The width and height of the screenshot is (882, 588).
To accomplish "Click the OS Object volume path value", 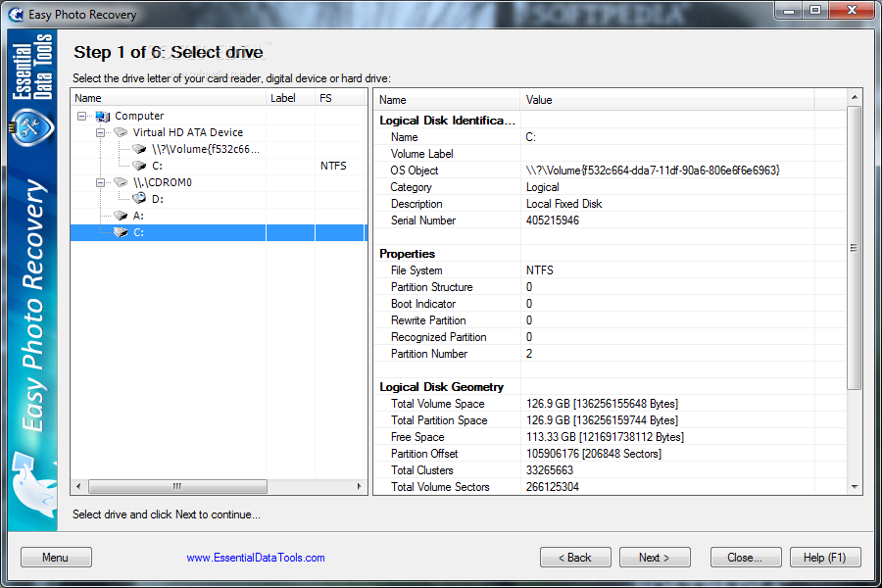I will tap(653, 171).
